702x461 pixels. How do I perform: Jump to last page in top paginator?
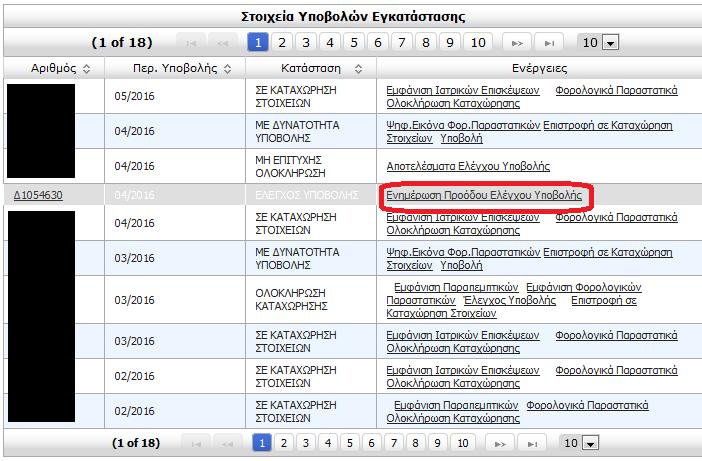pos(549,43)
